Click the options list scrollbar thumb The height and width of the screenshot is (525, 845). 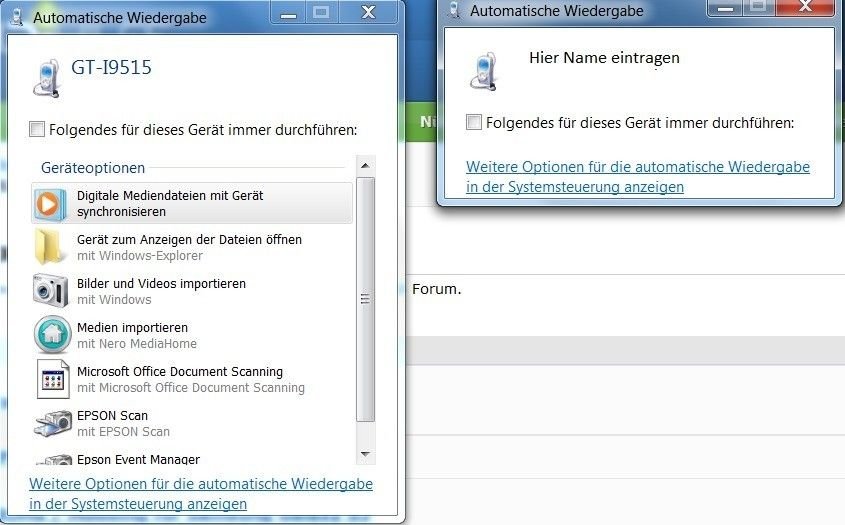(365, 299)
